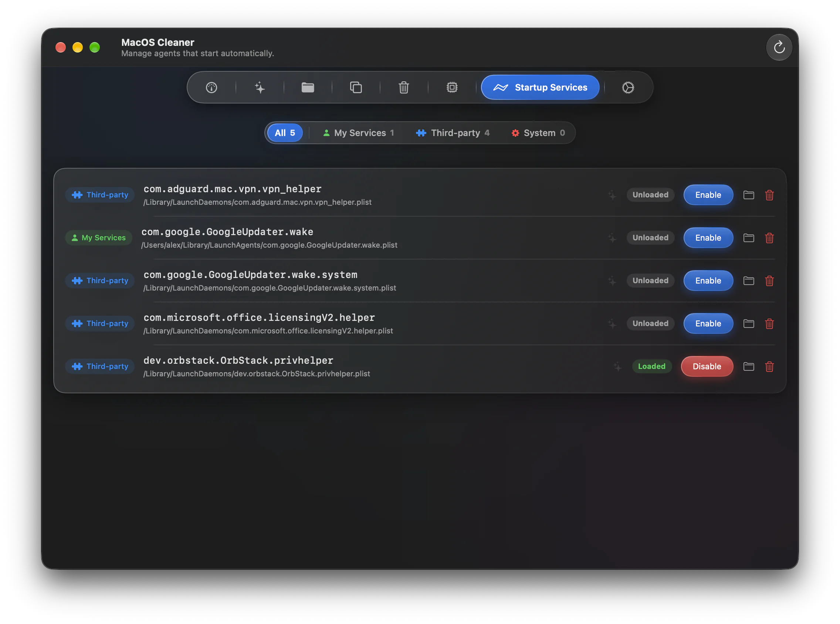Delete adguard vpn_helper with trash icon
This screenshot has height=624, width=840.
tap(769, 195)
